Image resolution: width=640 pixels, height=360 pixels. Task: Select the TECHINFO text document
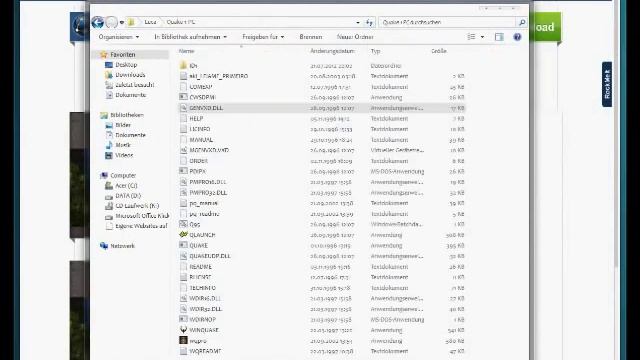point(203,288)
